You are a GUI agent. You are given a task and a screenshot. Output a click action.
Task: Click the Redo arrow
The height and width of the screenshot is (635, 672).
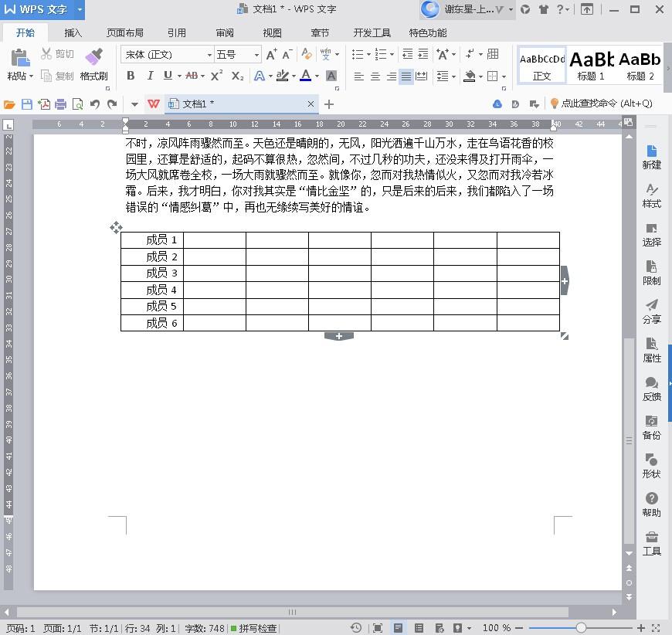click(112, 104)
